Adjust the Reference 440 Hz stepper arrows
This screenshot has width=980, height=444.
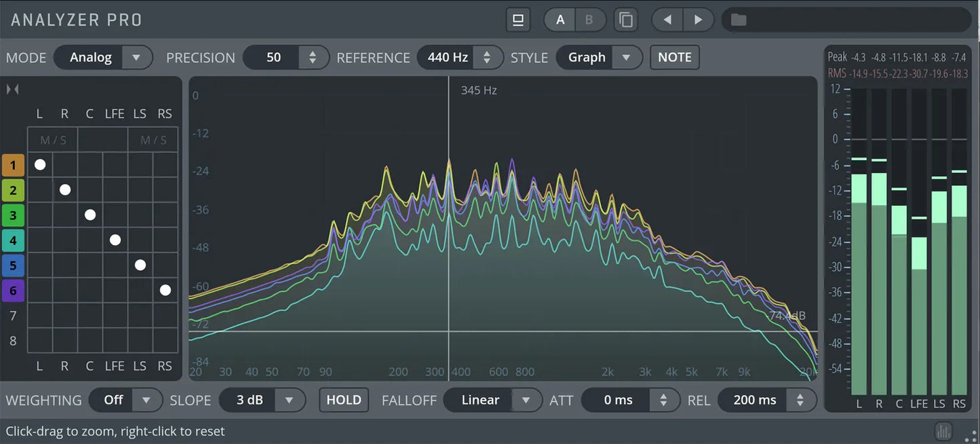pyautogui.click(x=487, y=58)
